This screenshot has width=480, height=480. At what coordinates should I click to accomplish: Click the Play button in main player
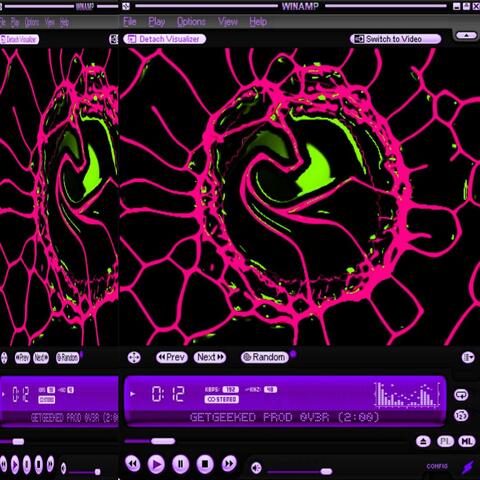[x=156, y=464]
